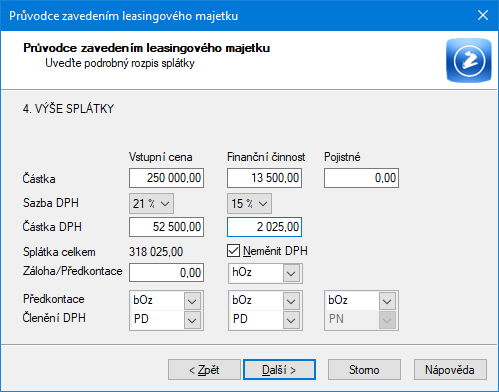The height and width of the screenshot is (392, 499).
Task: Select the Vstupní cena Částka field 250 000,00
Action: (x=166, y=178)
